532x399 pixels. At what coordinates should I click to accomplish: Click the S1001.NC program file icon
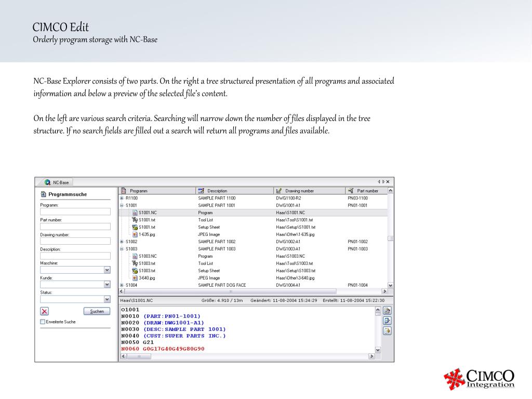(135, 212)
